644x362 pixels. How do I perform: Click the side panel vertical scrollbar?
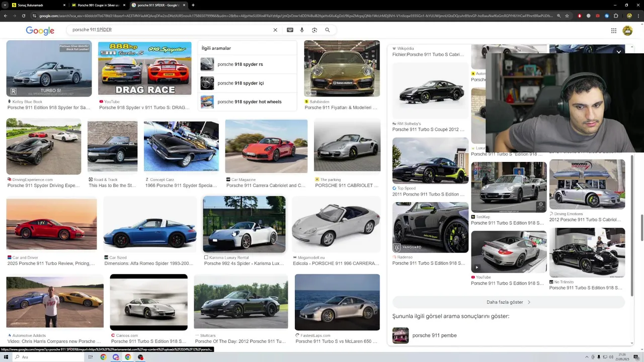(x=632, y=226)
